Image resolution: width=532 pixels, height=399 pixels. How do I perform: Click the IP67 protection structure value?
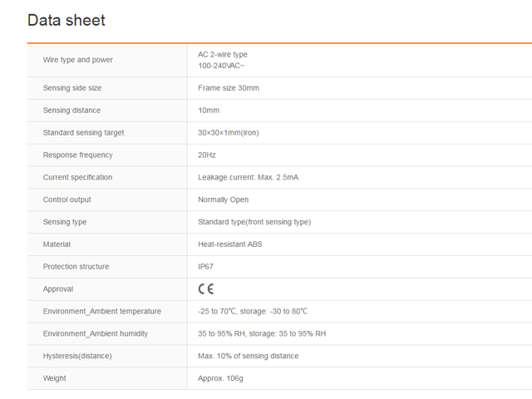[x=206, y=267]
